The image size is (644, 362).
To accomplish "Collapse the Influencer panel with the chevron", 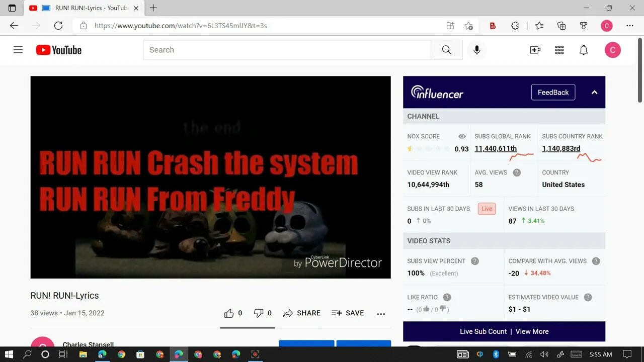I will [594, 93].
